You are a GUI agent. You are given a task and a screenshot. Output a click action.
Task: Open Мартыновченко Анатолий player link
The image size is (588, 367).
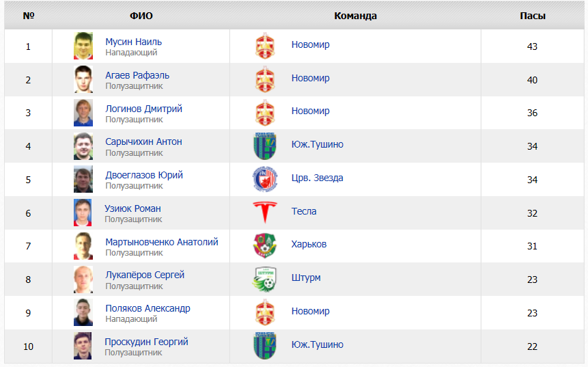tap(162, 242)
